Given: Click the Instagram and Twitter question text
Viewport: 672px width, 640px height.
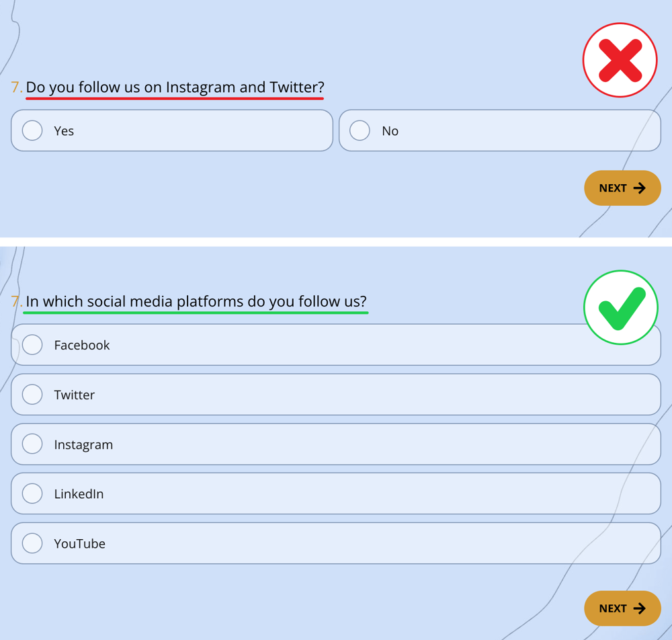Looking at the screenshot, I should pos(175,87).
